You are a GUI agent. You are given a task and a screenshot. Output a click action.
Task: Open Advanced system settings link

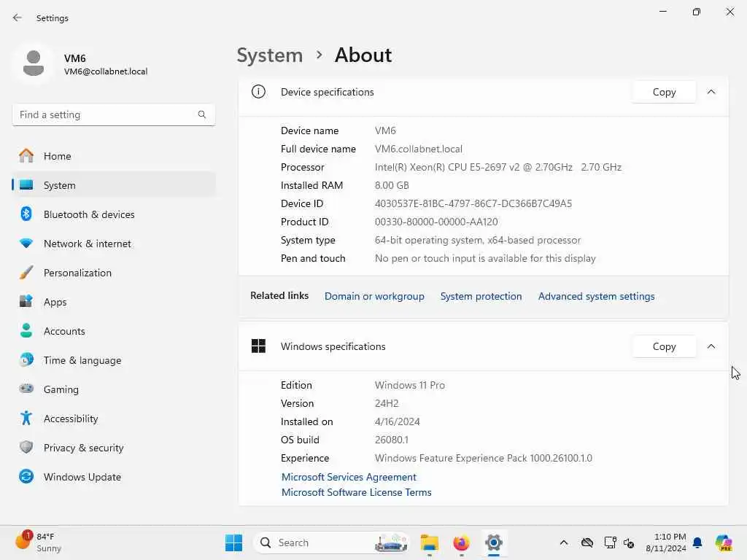pyautogui.click(x=596, y=296)
